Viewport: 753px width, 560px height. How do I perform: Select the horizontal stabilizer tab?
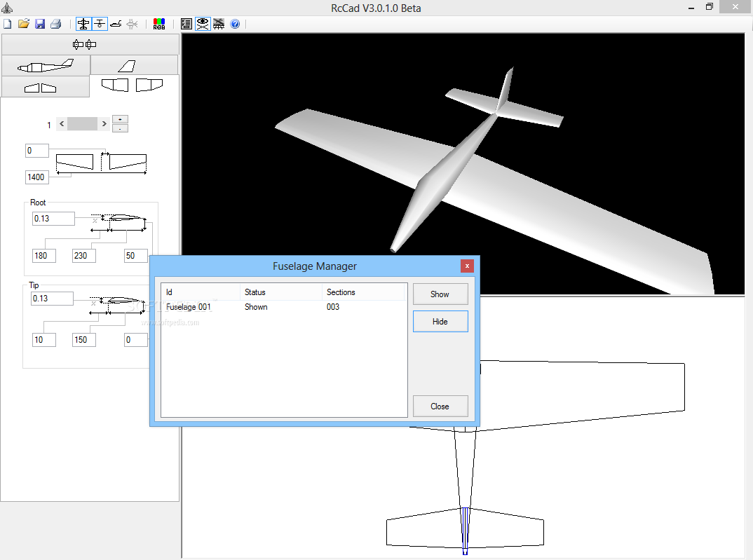(x=46, y=88)
